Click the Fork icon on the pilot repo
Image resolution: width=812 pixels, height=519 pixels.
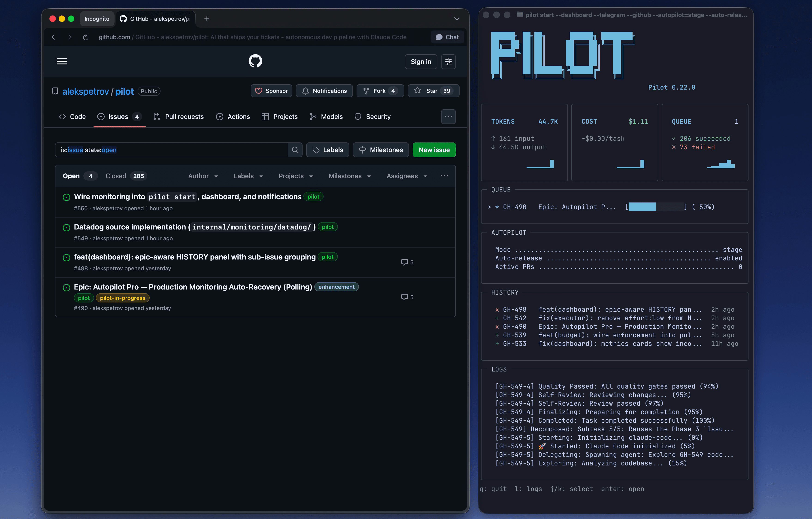[367, 91]
